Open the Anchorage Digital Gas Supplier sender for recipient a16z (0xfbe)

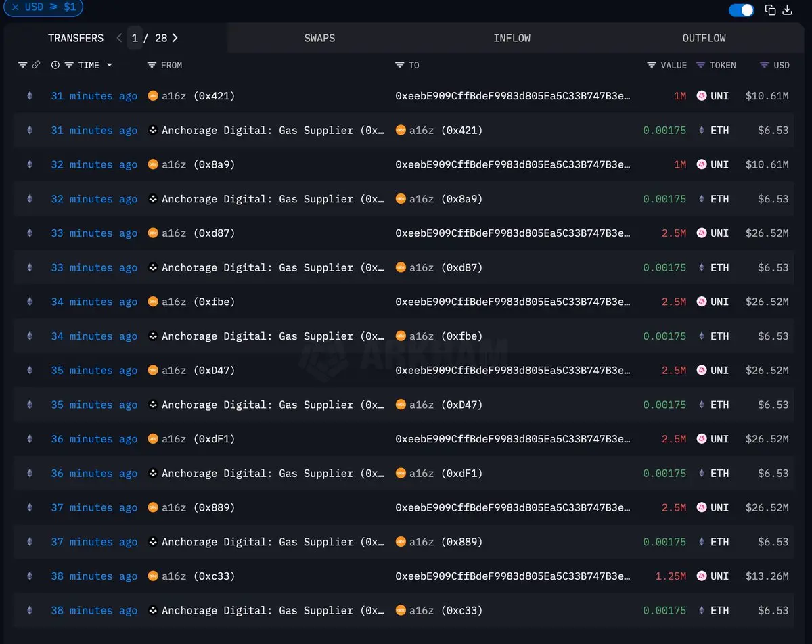coord(273,336)
